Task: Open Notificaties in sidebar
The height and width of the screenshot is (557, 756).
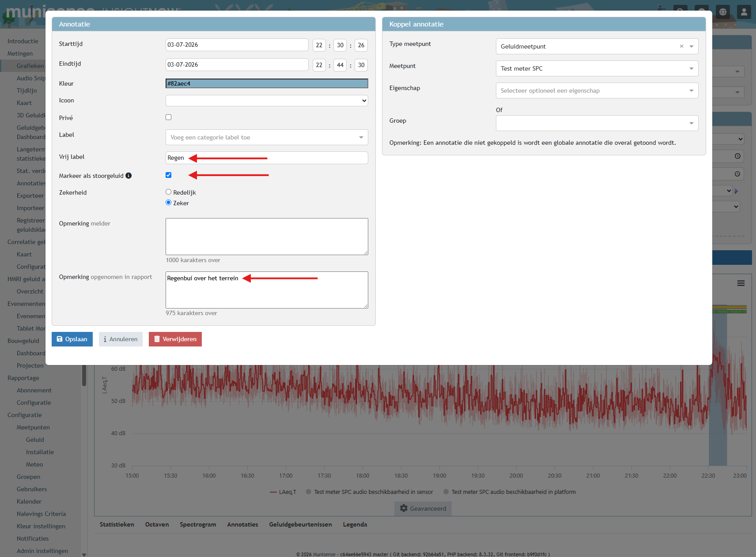Action: pyautogui.click(x=33, y=538)
